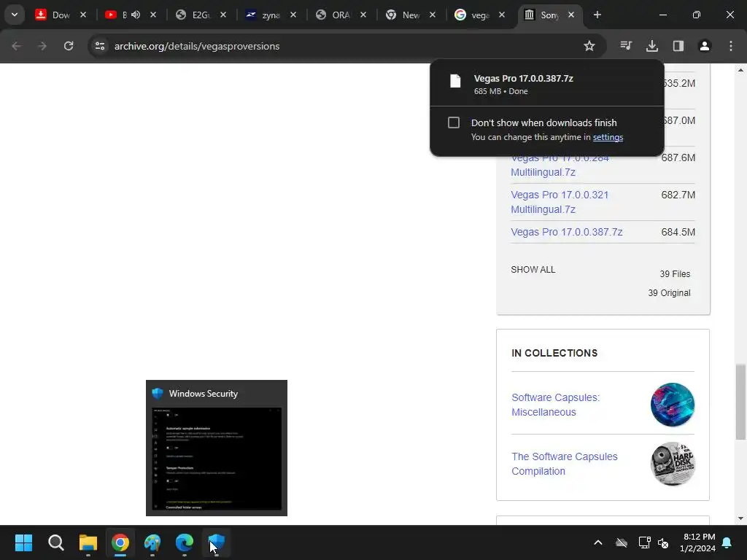Open a new browser tab
This screenshot has height=560, width=747.
pyautogui.click(x=597, y=15)
